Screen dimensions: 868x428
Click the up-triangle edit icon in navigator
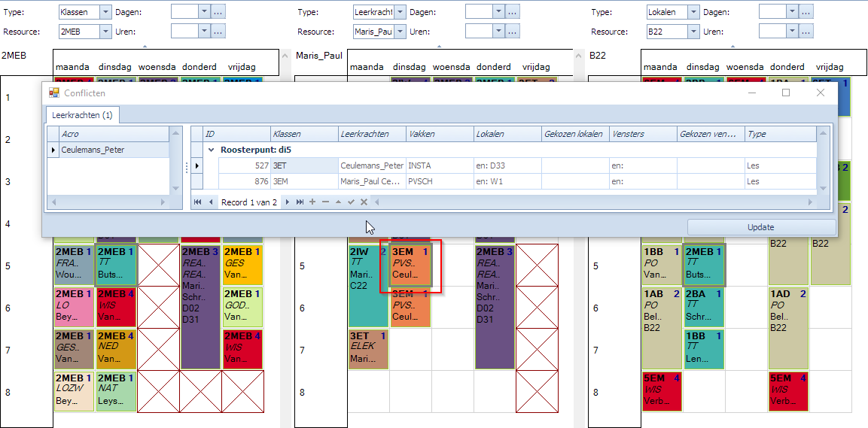point(338,202)
